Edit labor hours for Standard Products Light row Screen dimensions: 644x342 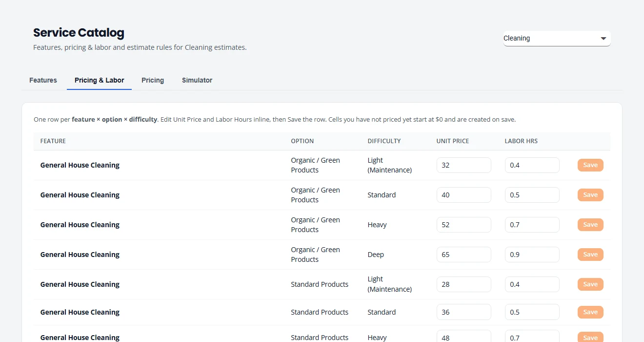click(532, 284)
